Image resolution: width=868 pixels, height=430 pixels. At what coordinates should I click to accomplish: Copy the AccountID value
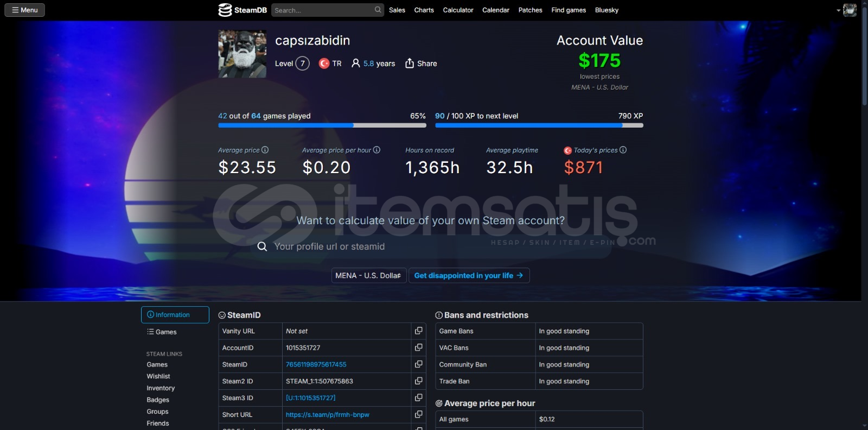pyautogui.click(x=418, y=347)
